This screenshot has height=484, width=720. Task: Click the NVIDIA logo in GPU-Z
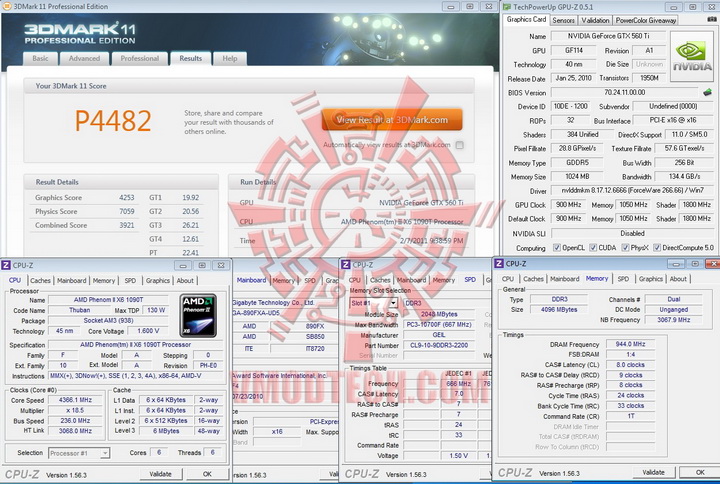click(692, 56)
